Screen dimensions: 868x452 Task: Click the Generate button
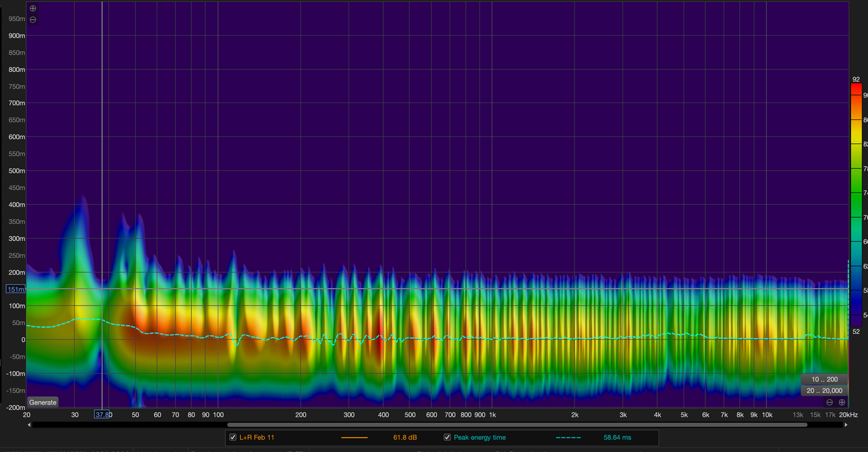[43, 402]
